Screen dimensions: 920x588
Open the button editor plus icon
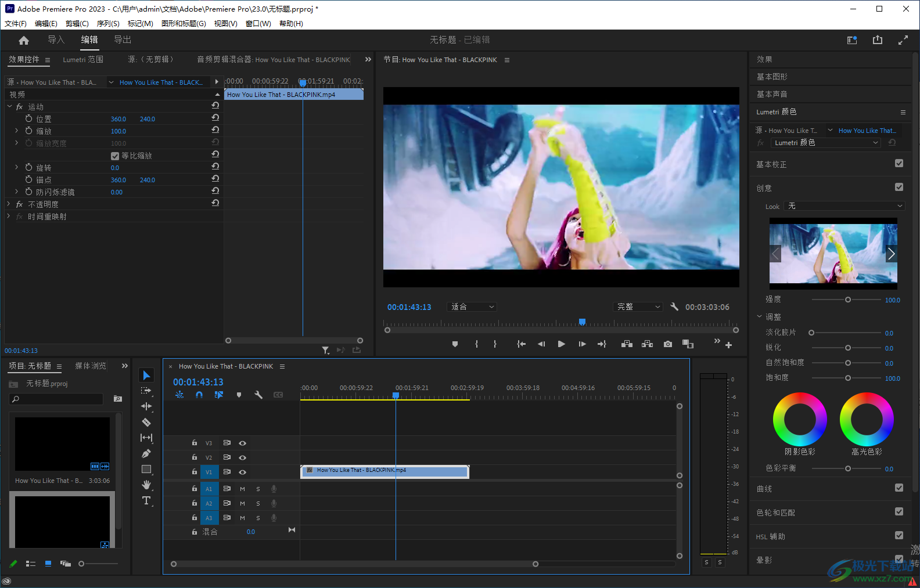pos(728,345)
